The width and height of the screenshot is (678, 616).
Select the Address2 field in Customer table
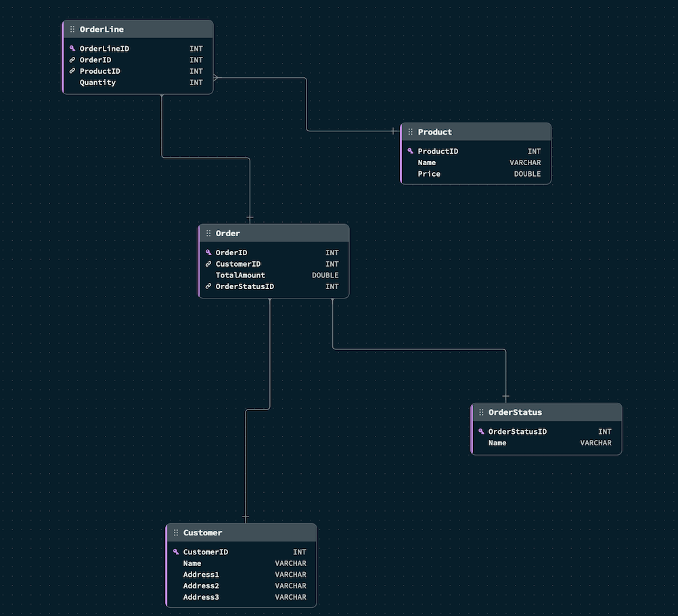(242, 586)
